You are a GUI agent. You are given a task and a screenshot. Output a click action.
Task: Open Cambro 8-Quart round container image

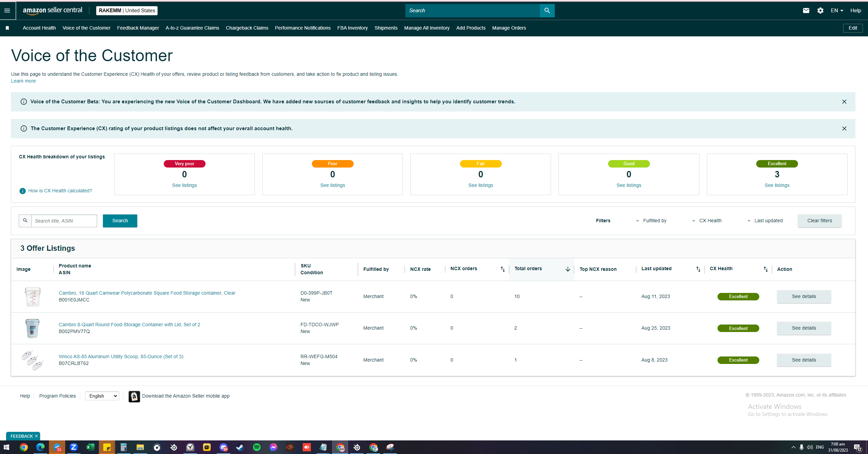pyautogui.click(x=33, y=328)
